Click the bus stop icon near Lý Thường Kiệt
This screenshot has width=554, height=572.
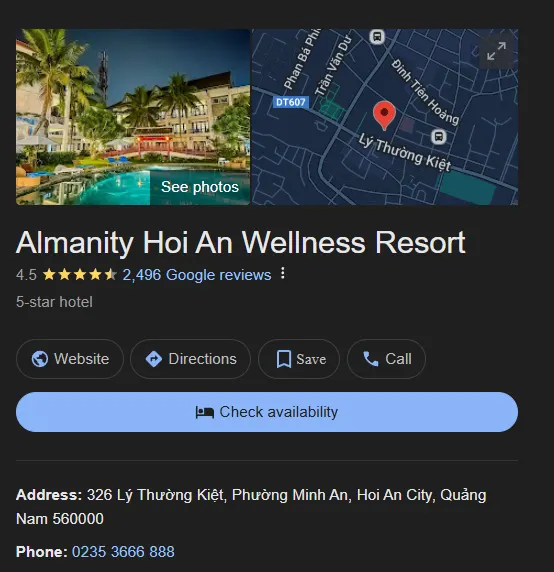point(438,137)
